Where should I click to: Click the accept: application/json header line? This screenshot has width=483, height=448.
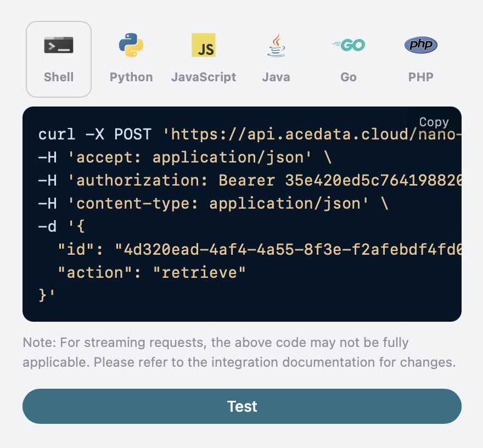184,158
